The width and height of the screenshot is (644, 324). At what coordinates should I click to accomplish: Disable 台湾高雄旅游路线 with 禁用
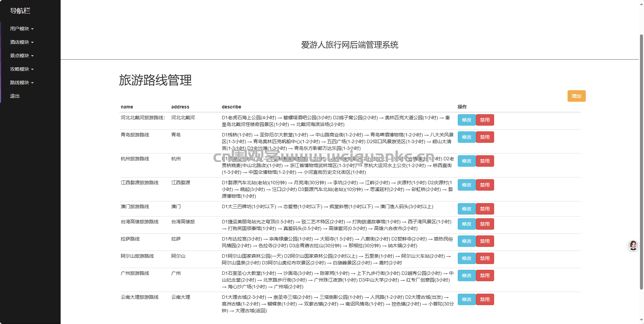click(x=485, y=224)
